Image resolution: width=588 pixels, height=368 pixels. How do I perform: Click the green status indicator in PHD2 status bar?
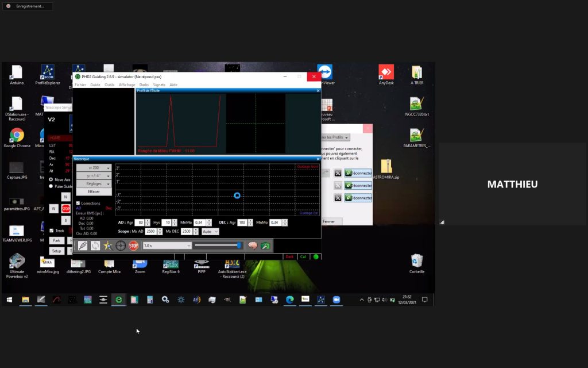click(316, 257)
